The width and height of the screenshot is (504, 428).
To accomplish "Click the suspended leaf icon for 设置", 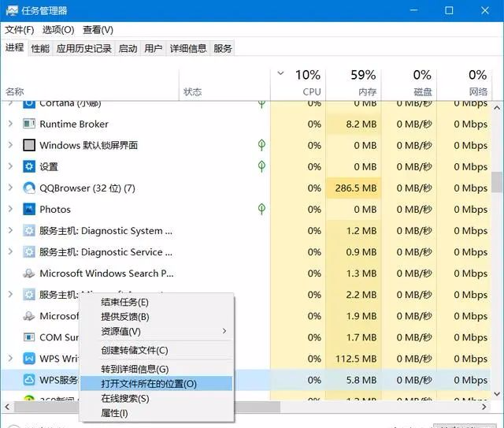I will [x=261, y=166].
